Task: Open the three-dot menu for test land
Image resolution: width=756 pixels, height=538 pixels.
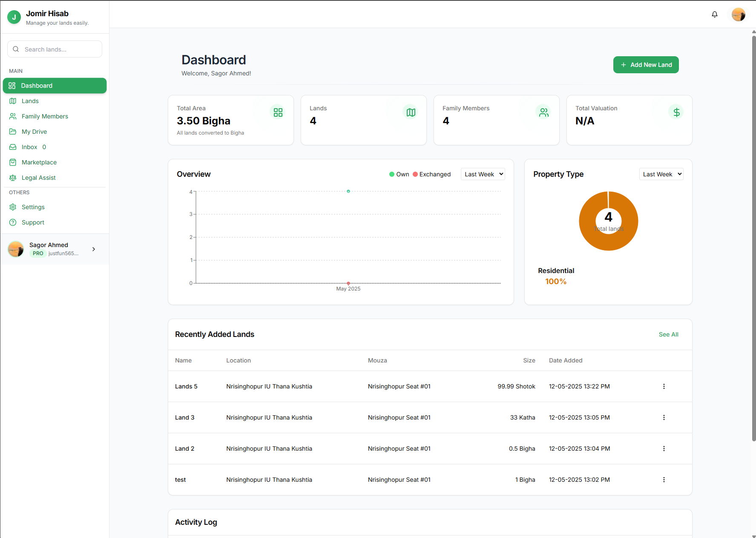Action: click(x=664, y=480)
